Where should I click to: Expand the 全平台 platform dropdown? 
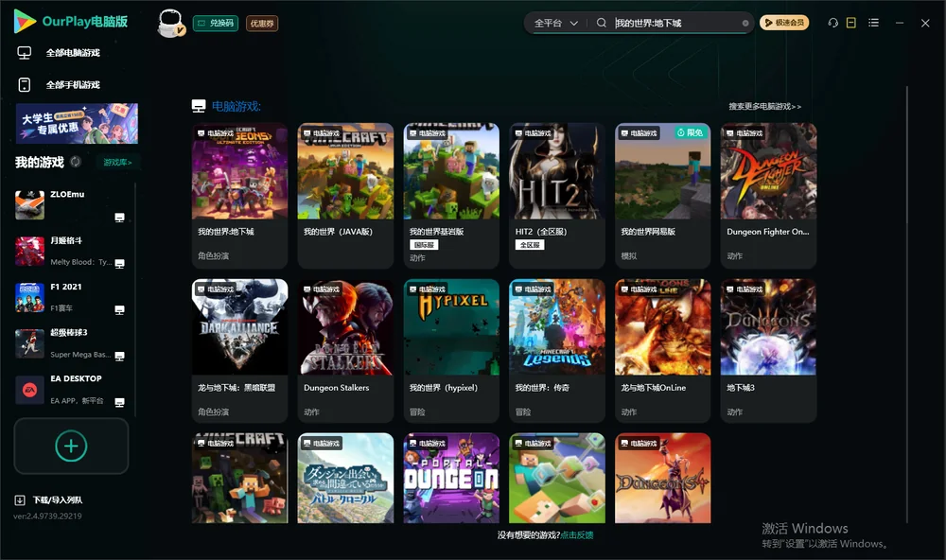(x=555, y=23)
